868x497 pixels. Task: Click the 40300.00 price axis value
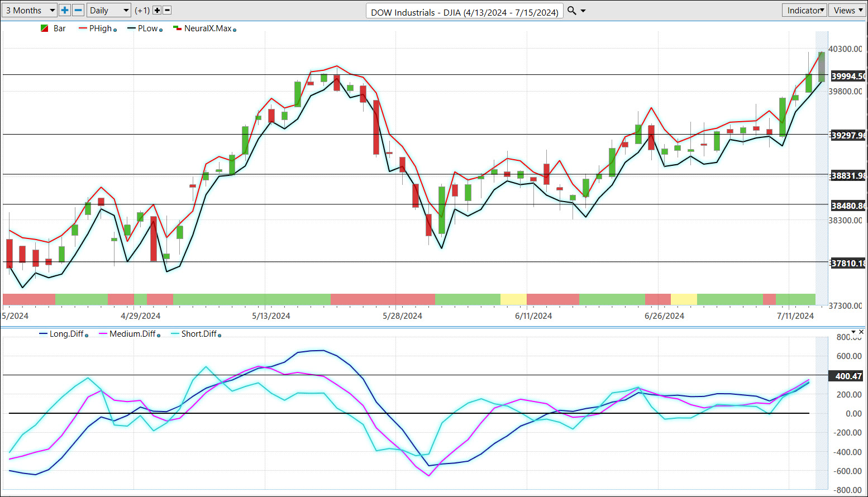coord(846,49)
